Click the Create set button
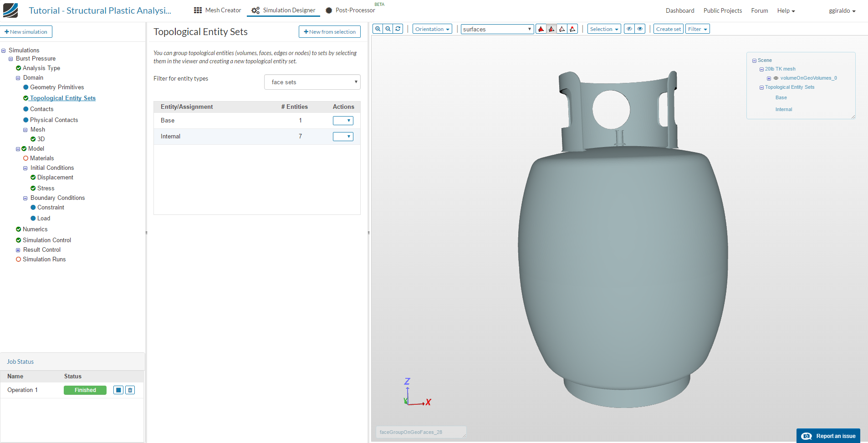Screen dimensions: 868x443 pos(668,29)
